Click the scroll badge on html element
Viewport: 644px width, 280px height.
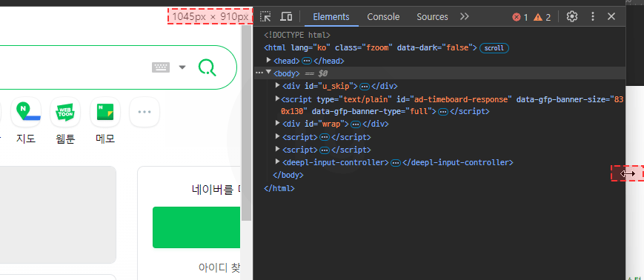tap(494, 48)
